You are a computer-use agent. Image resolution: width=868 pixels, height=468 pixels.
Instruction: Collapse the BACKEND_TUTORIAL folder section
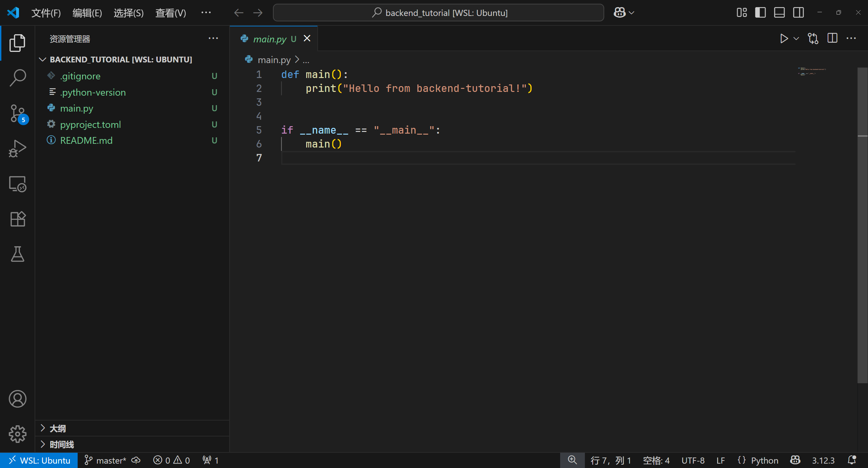pyautogui.click(x=132, y=59)
